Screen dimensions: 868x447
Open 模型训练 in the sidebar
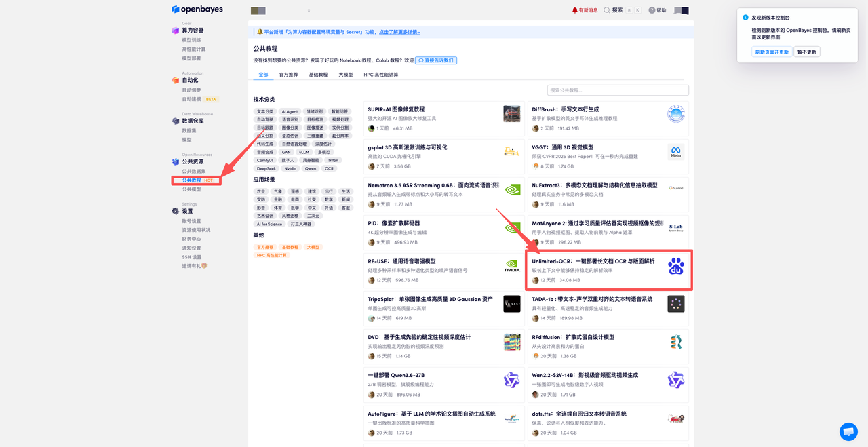[191, 40]
